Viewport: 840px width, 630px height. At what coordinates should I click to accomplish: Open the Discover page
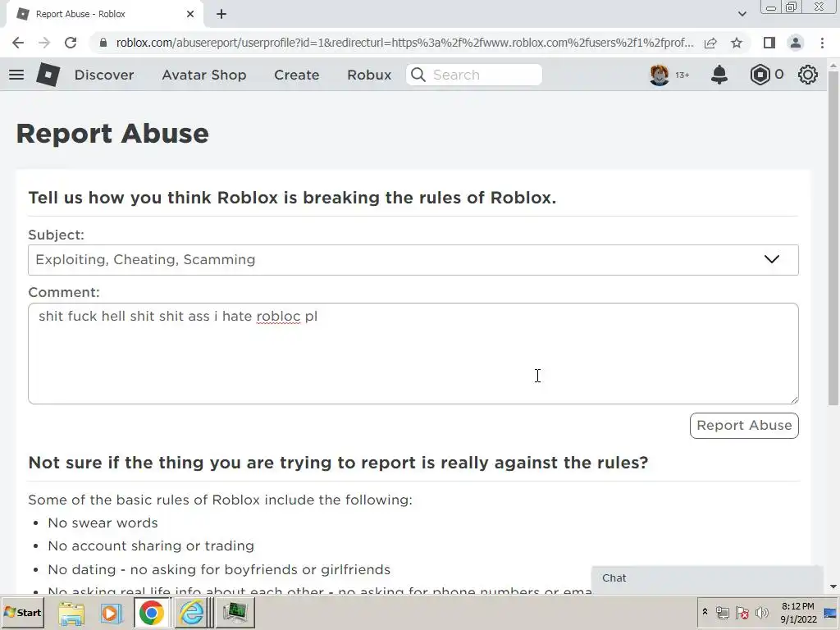click(104, 75)
